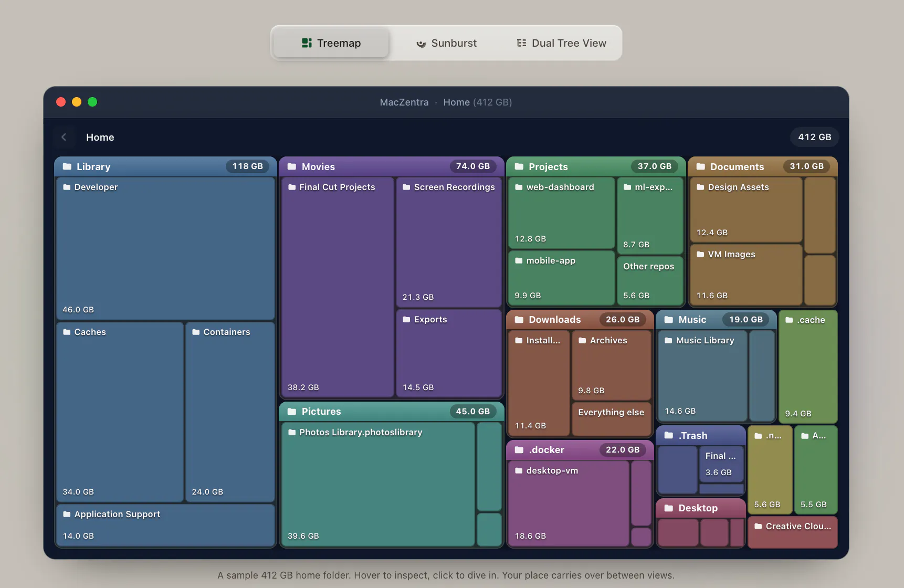Click the Movies folder icon

click(292, 166)
